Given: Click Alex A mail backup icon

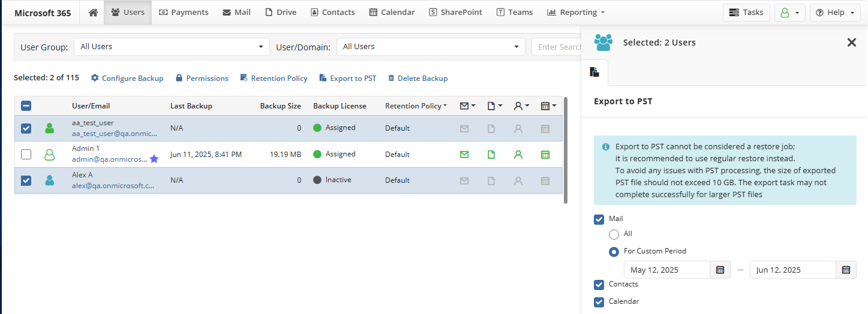Looking at the screenshot, I should pyautogui.click(x=464, y=180).
